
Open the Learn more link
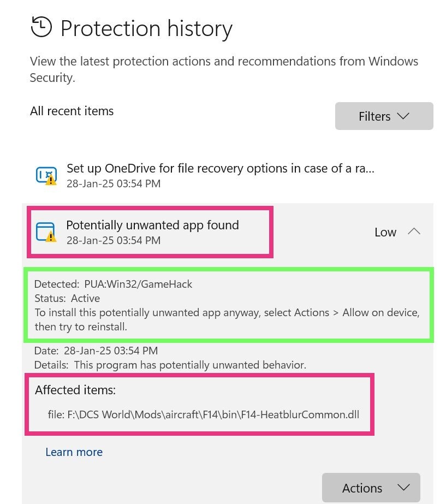[74, 452]
